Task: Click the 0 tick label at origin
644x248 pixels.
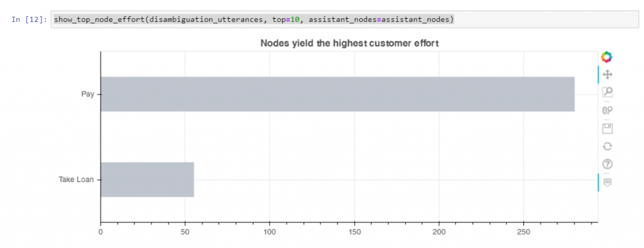Action: tap(101, 232)
